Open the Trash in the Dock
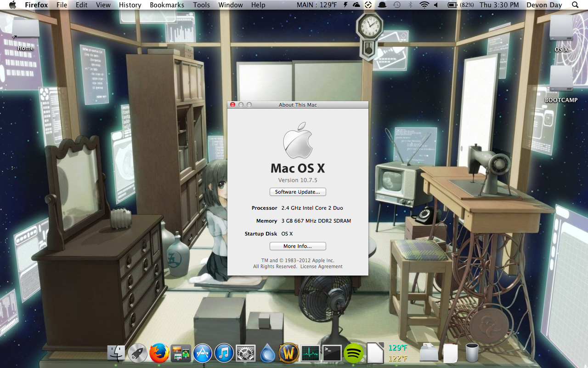This screenshot has height=368, width=588. click(x=472, y=353)
